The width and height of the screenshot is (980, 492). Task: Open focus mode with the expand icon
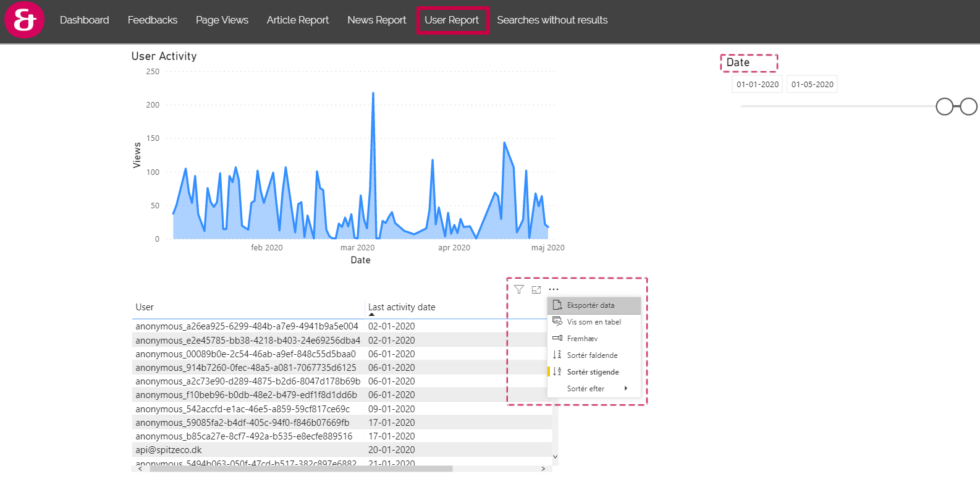click(536, 289)
